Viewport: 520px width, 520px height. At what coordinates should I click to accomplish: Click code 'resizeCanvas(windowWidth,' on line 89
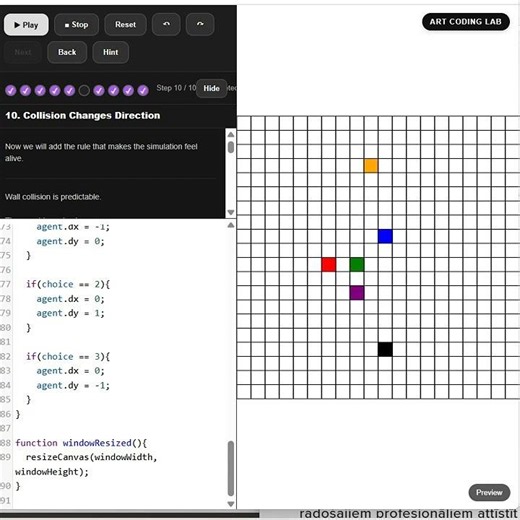[91, 457]
